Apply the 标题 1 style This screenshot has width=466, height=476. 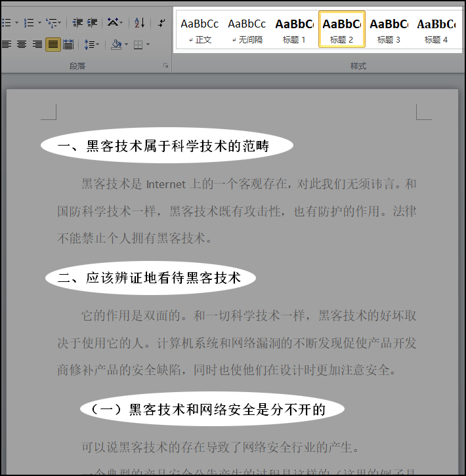click(294, 30)
